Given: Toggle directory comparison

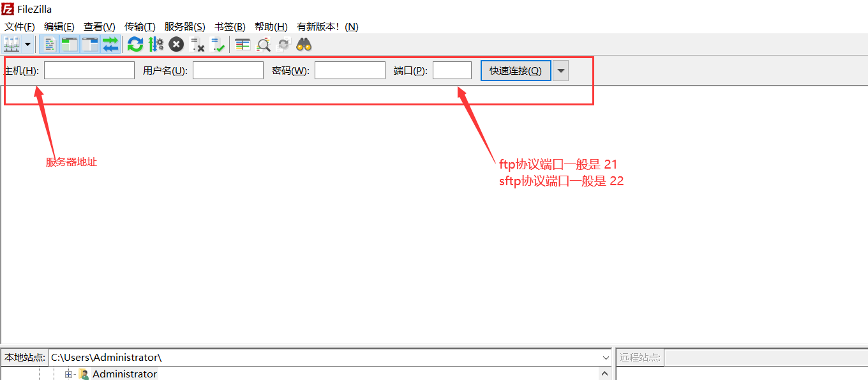Looking at the screenshot, I should [264, 44].
